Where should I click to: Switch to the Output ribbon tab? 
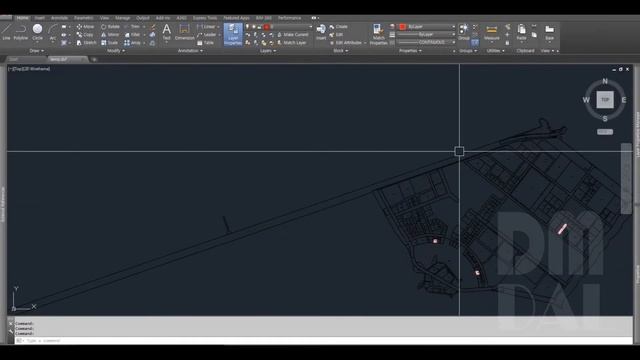click(142, 18)
